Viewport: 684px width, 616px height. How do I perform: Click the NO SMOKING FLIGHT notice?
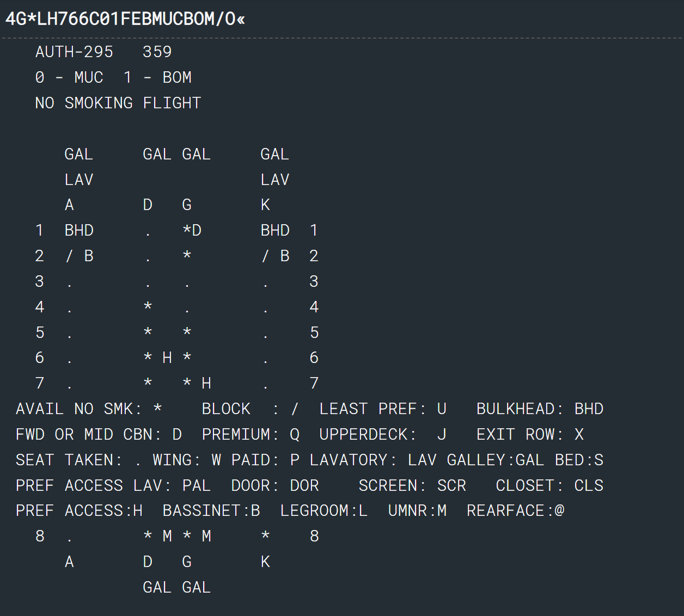click(118, 103)
